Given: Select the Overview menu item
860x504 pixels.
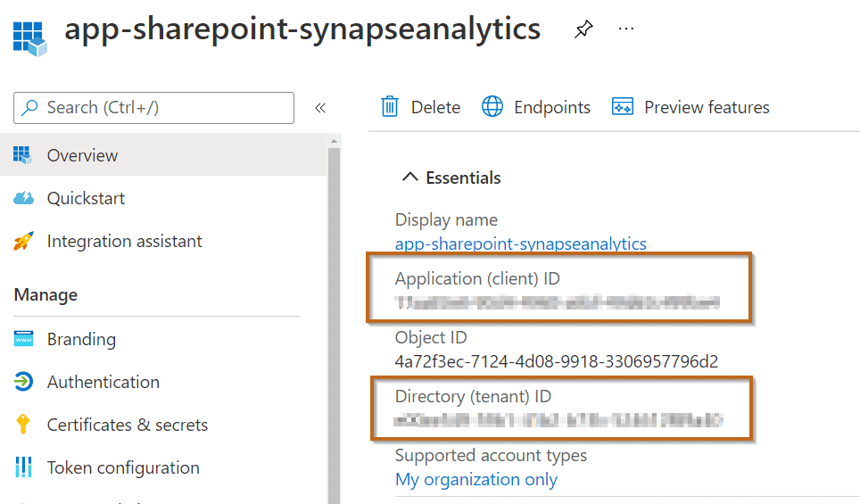Looking at the screenshot, I should 163,155.
